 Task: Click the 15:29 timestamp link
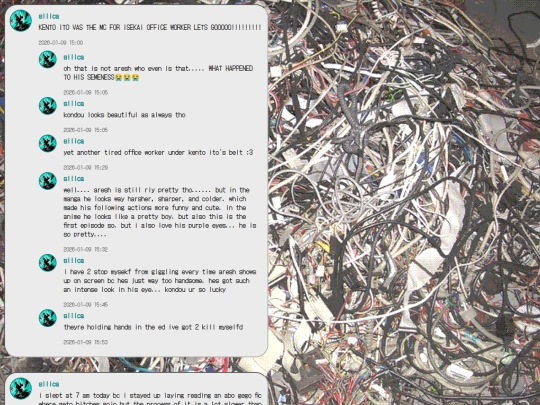point(85,167)
